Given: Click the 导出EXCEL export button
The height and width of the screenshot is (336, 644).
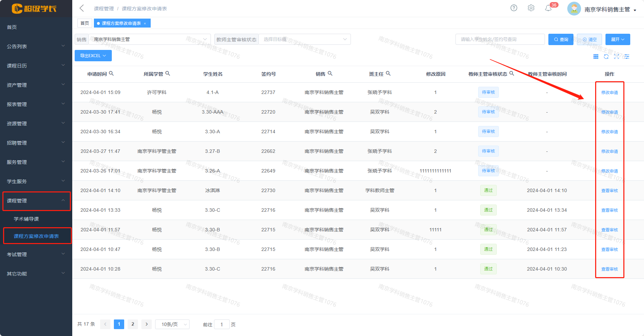Looking at the screenshot, I should [93, 55].
